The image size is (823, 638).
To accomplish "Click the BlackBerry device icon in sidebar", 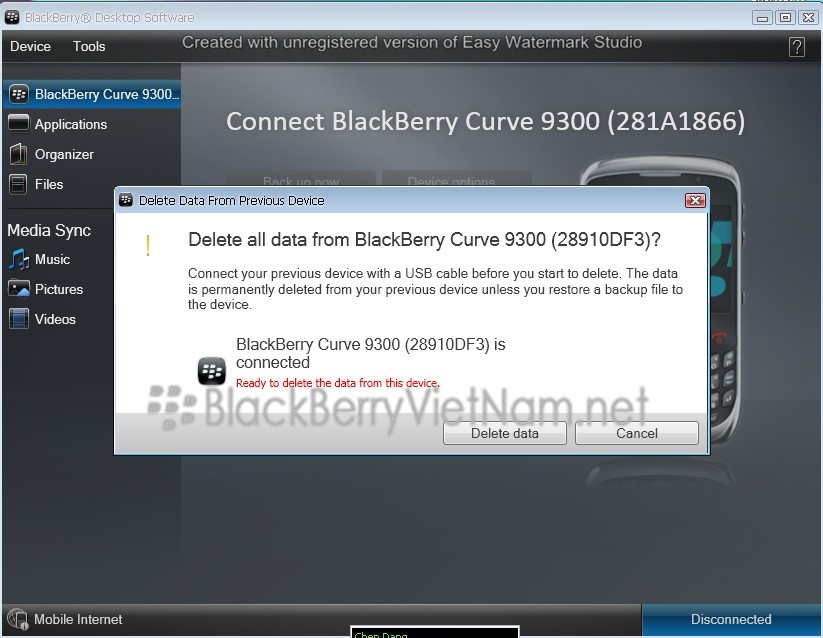I will (x=19, y=94).
